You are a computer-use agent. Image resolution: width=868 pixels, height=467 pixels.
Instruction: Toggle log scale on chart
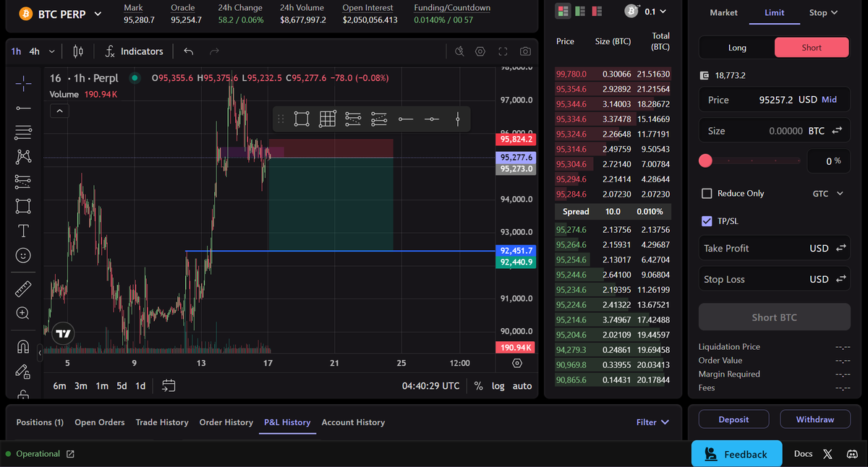pyautogui.click(x=498, y=386)
